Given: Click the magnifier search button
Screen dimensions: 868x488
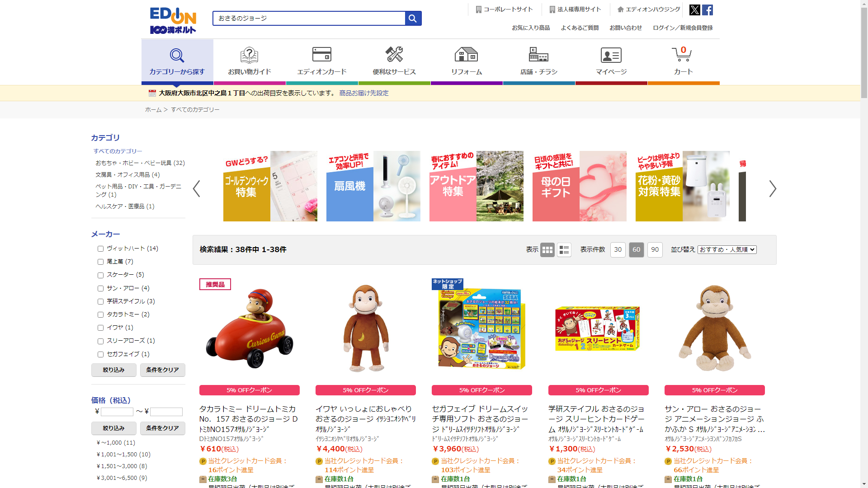Looking at the screenshot, I should pyautogui.click(x=413, y=19).
